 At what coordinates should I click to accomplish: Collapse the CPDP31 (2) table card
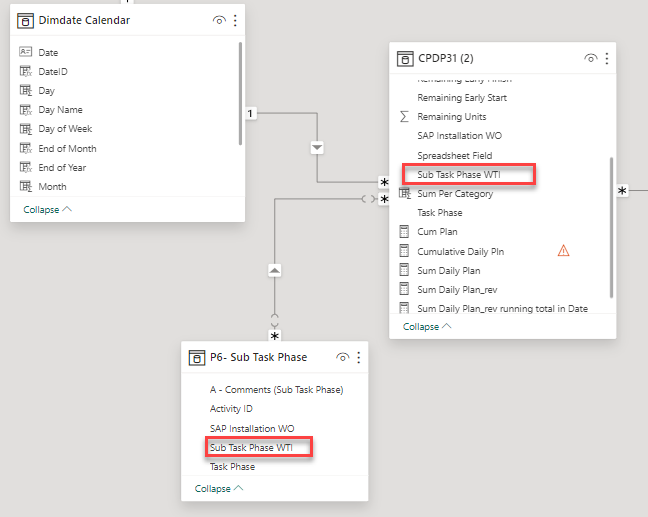427,326
